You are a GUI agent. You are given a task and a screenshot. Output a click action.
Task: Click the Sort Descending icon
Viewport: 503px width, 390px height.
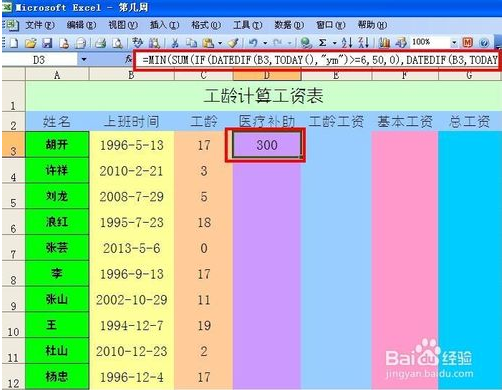click(364, 43)
